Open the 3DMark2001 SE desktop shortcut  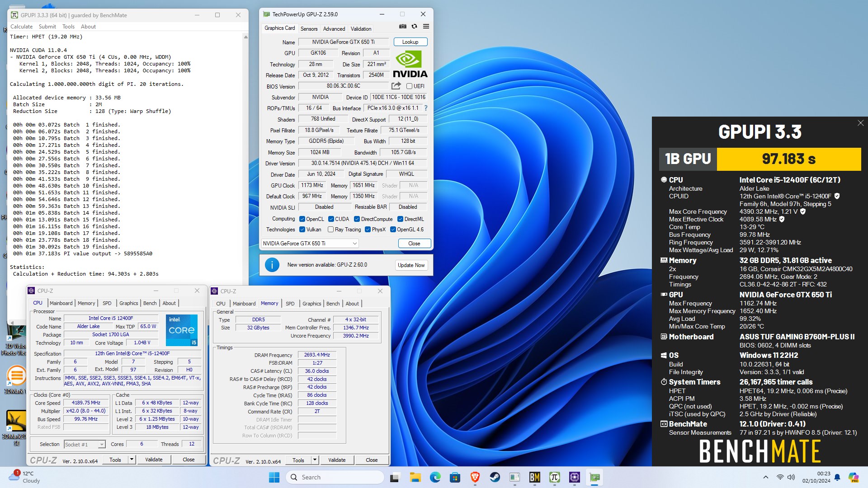tap(16, 428)
